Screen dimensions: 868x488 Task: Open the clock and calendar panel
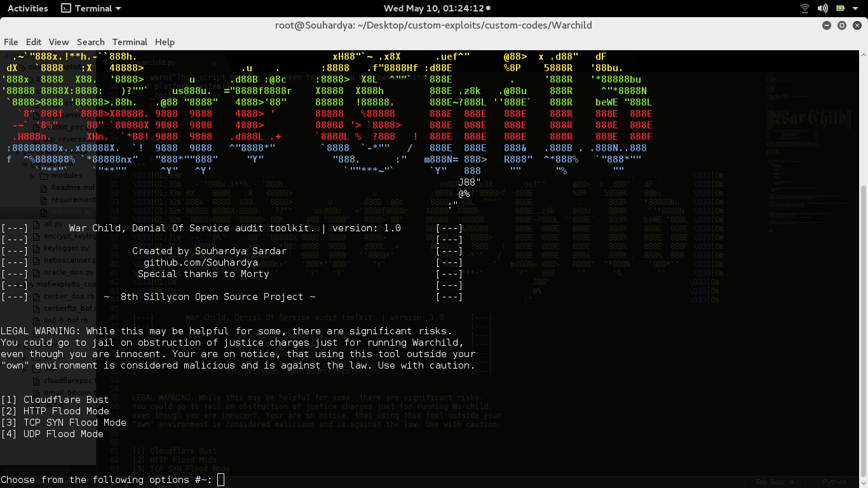click(433, 8)
